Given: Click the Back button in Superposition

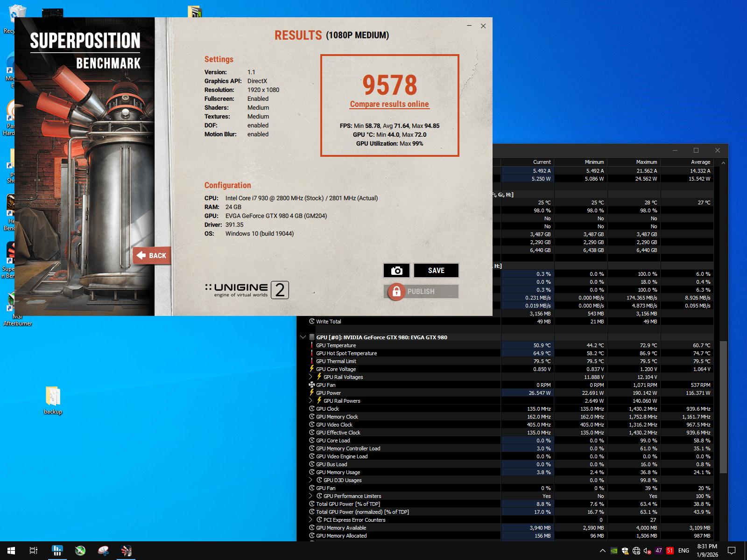Looking at the screenshot, I should tap(152, 256).
